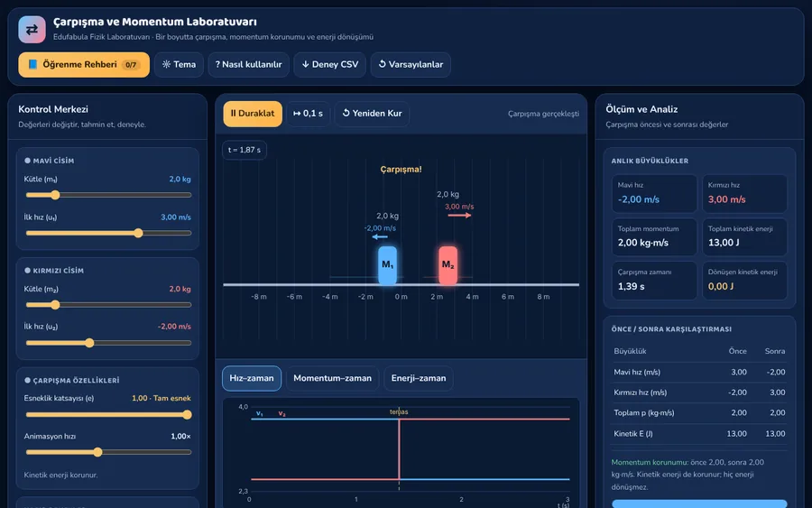Click the Mavi hız -2,00 m/s card
Screen dimensions: 812x508
[654, 193]
